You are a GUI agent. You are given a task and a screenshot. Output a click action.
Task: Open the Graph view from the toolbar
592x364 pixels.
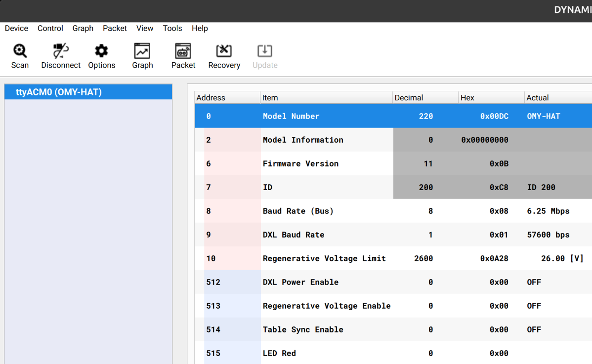142,55
